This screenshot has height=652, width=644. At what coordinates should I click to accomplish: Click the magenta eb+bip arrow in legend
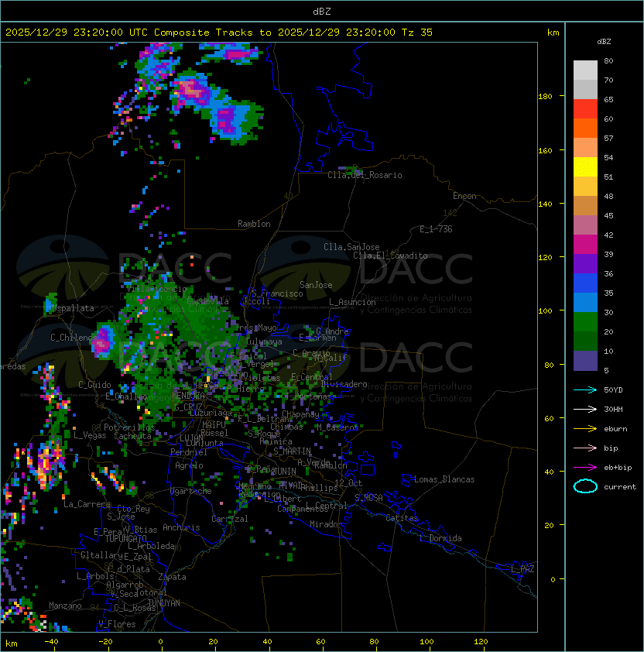tap(585, 468)
